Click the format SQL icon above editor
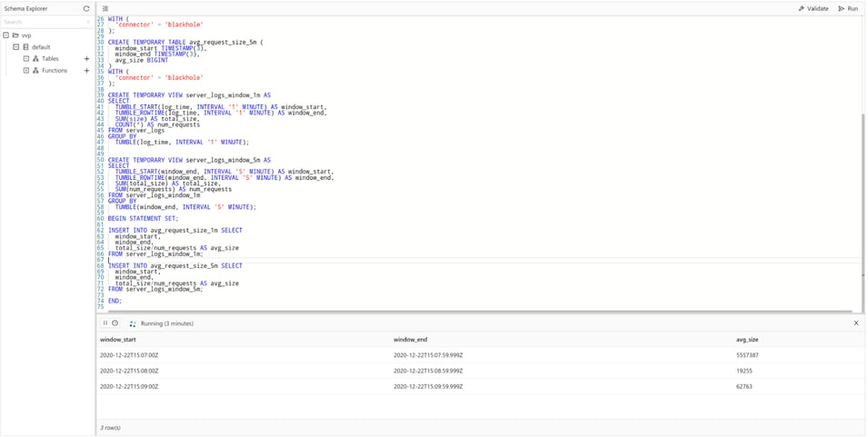 tap(105, 8)
